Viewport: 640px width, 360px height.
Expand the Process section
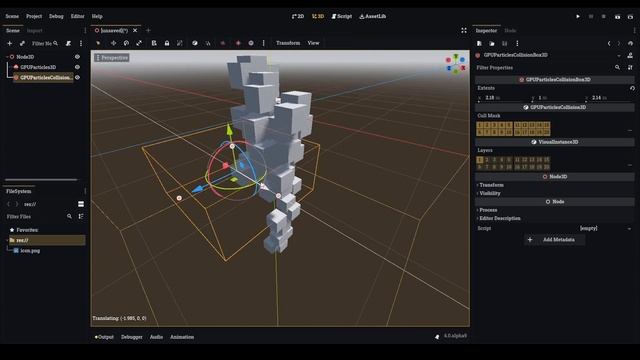pyautogui.click(x=487, y=210)
